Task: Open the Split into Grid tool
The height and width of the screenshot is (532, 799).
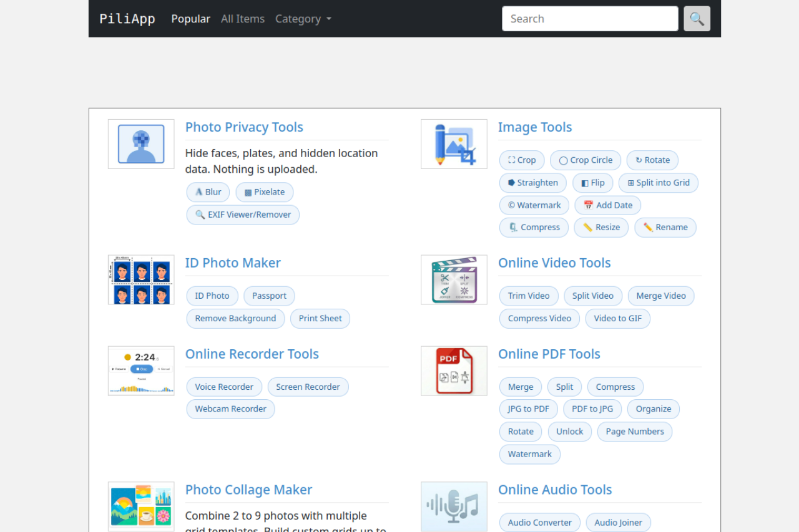Action: [659, 183]
